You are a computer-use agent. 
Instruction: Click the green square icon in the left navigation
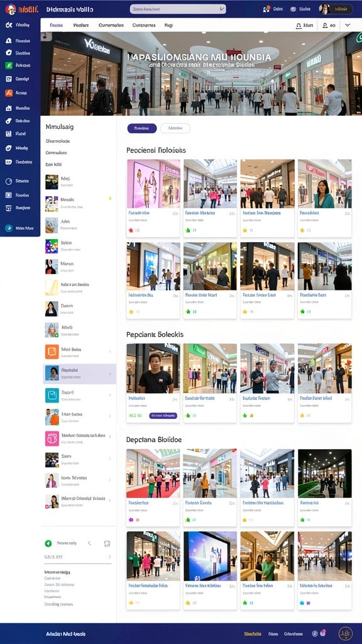[8, 65]
